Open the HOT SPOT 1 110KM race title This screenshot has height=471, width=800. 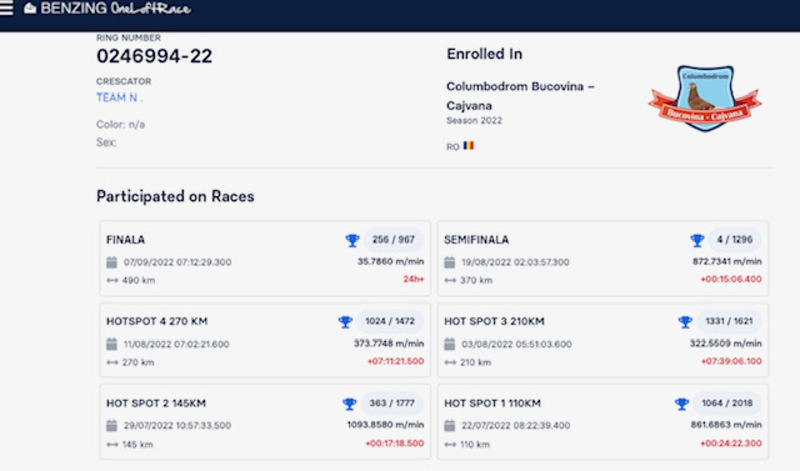click(x=492, y=403)
